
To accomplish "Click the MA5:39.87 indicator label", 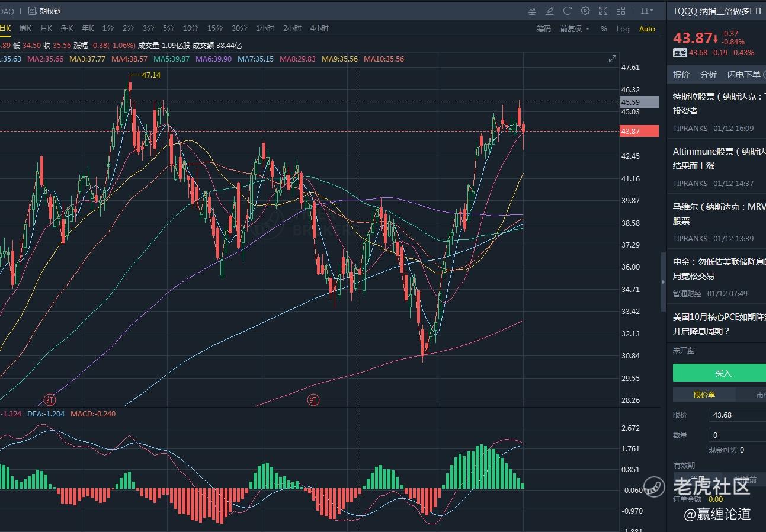I will click(x=171, y=59).
